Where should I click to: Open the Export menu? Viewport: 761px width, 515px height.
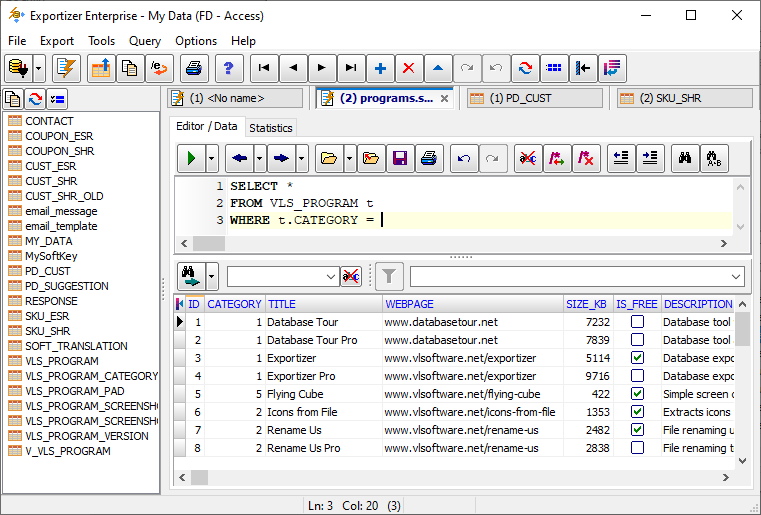click(x=57, y=41)
